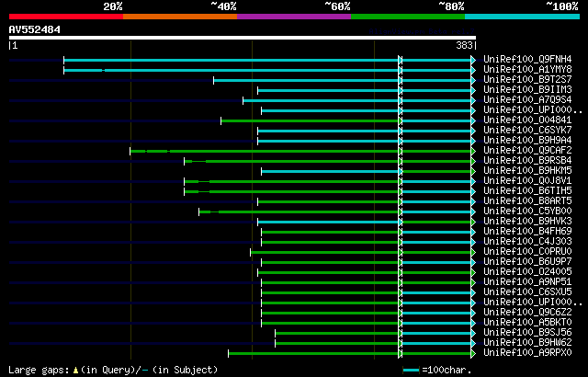The image size is (588, 377).
Task: Click the end arrowhead of C0PRU0 alignment
Action: click(473, 253)
